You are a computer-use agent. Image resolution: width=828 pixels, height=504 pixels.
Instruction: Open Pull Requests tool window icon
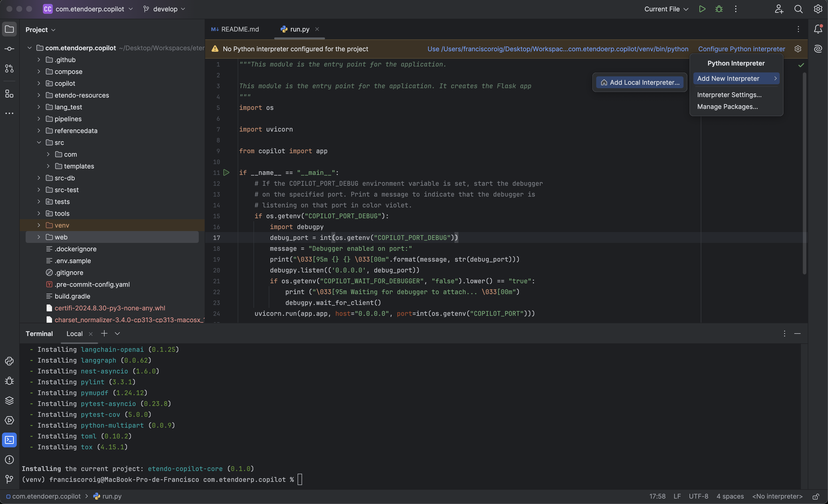[9, 68]
